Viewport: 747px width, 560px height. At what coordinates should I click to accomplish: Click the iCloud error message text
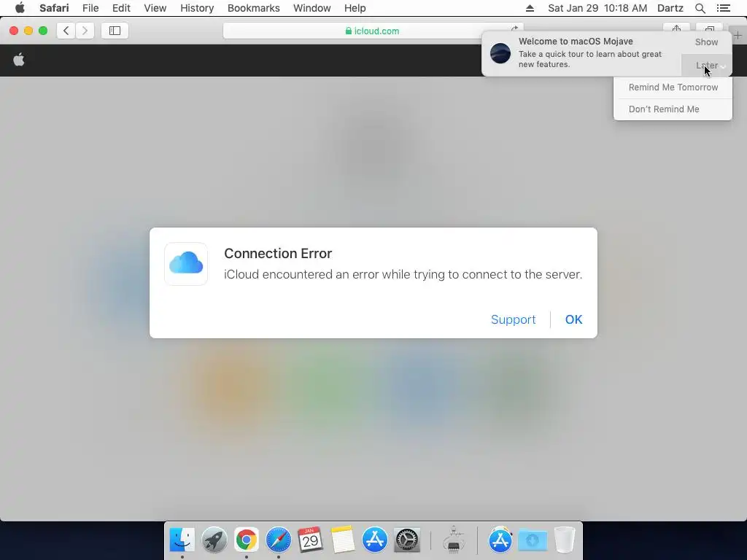pos(403,274)
